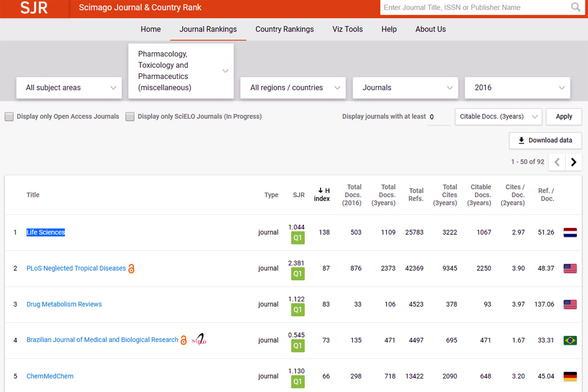This screenshot has height=392, width=588.
Task: Open the 2016 year dropdown
Action: click(x=517, y=88)
